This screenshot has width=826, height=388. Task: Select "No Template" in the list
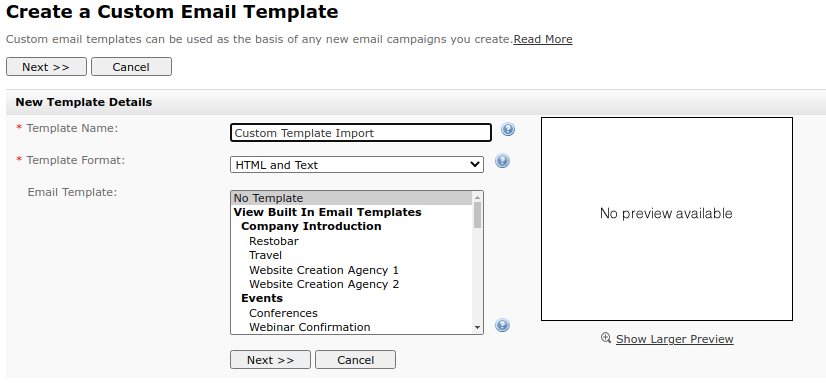point(352,198)
